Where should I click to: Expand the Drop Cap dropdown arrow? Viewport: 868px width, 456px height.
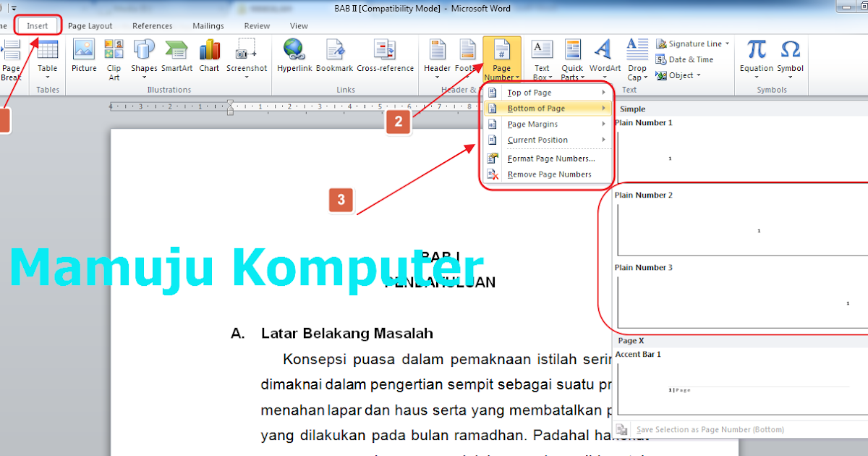tap(644, 77)
